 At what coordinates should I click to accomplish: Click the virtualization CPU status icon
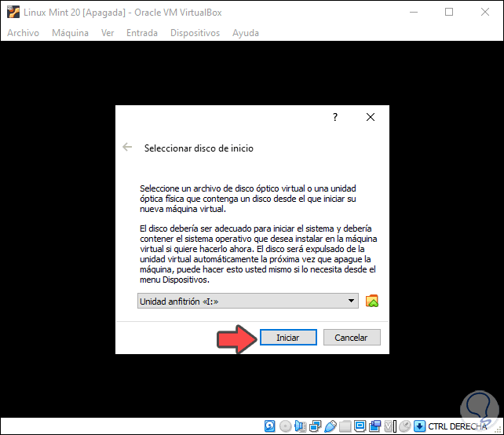tap(389, 426)
